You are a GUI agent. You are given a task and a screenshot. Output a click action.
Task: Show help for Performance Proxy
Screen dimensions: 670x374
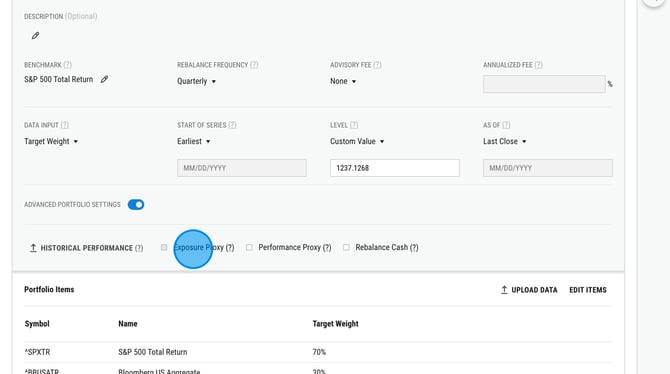pos(327,247)
